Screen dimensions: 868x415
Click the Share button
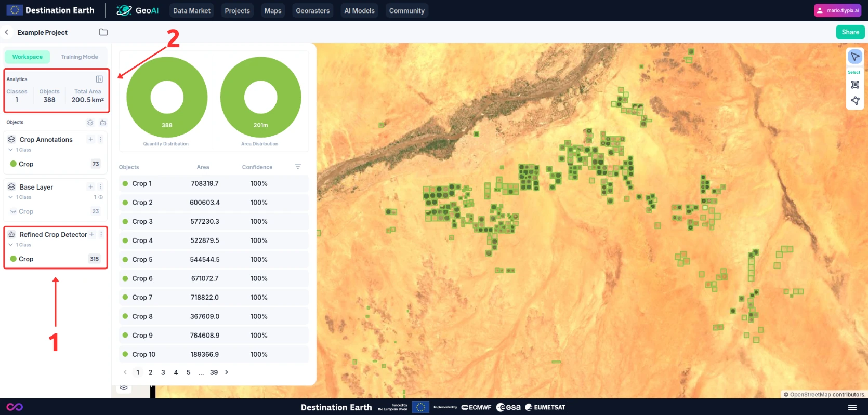tap(850, 32)
